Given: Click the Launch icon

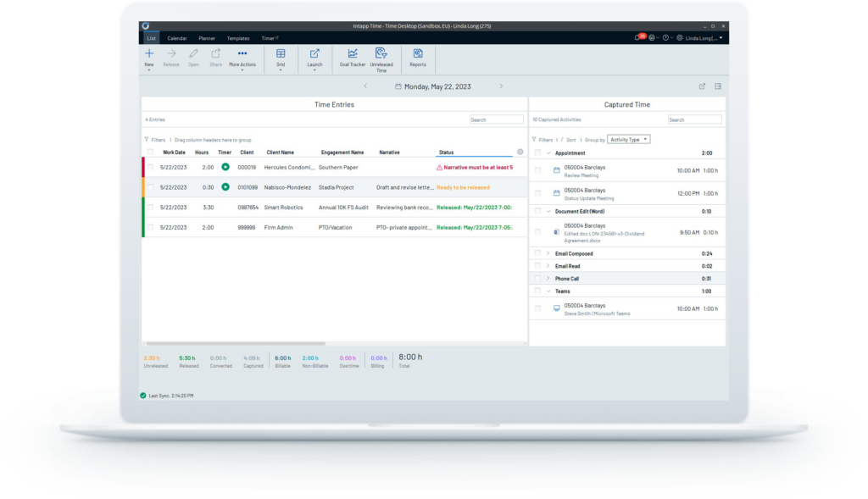Looking at the screenshot, I should click(x=314, y=53).
